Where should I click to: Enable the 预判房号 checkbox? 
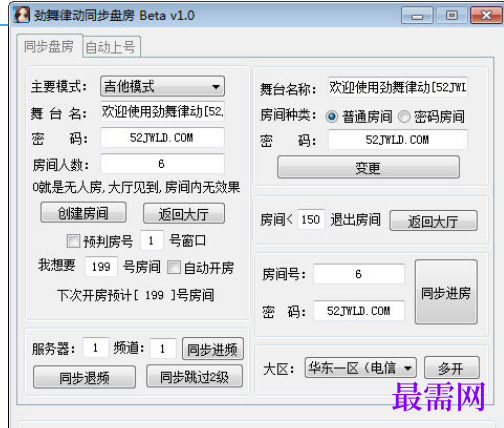tap(73, 241)
